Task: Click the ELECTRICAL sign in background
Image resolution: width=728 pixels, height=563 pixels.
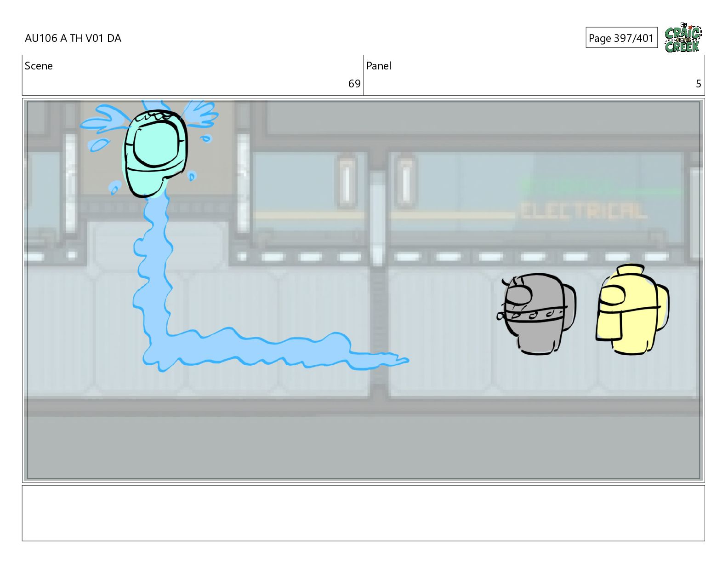Action: (583, 211)
